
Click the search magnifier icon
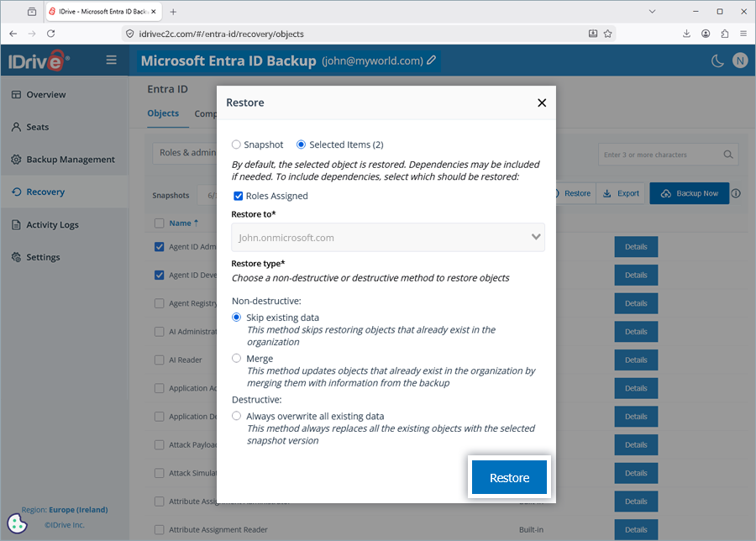(x=728, y=155)
